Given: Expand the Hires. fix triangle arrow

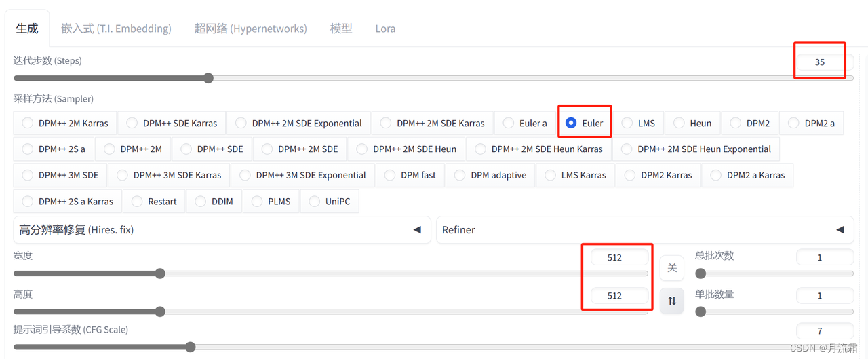Looking at the screenshot, I should coord(417,230).
